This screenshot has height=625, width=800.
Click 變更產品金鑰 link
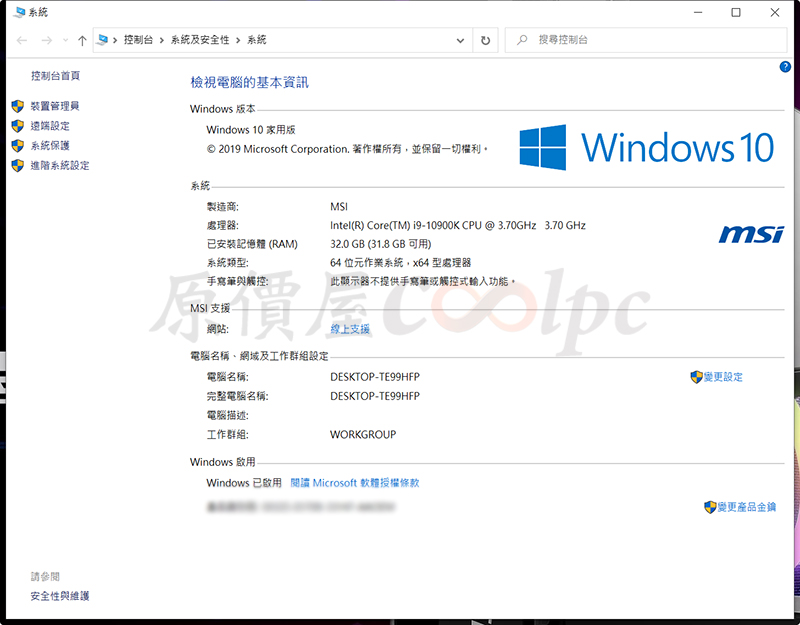click(747, 507)
